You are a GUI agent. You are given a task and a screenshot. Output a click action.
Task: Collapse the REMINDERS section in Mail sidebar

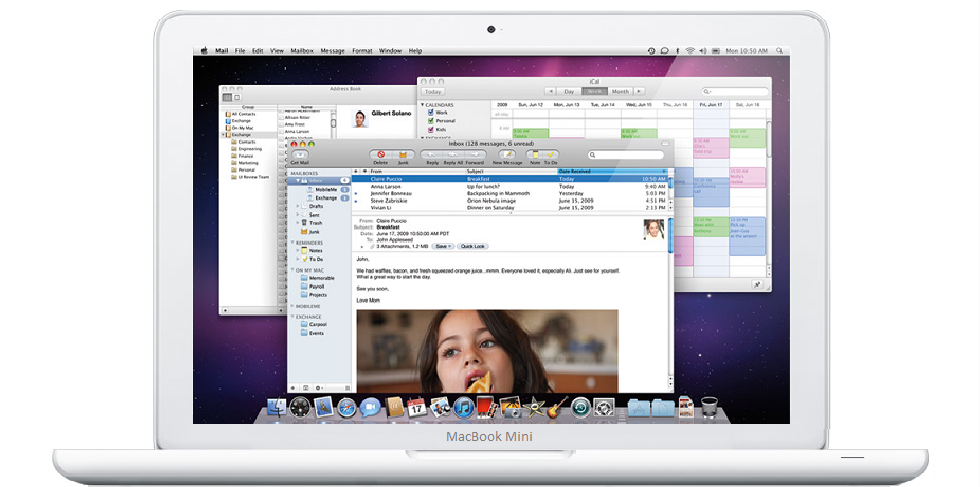[x=292, y=243]
